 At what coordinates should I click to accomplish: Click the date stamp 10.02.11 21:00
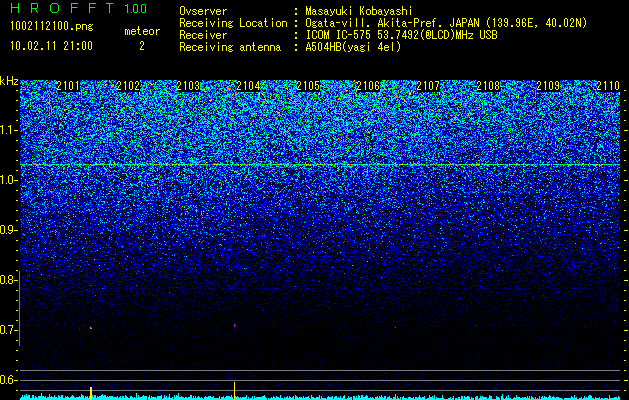click(51, 46)
